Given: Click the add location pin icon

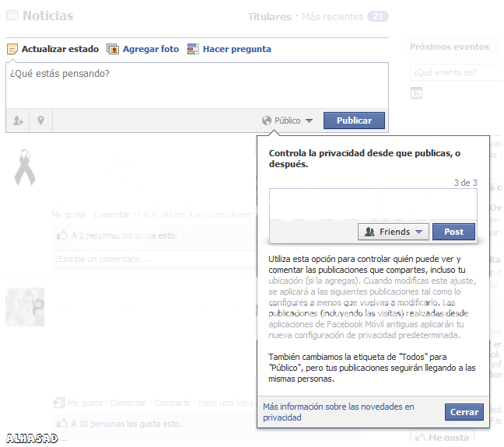Looking at the screenshot, I should (x=40, y=120).
